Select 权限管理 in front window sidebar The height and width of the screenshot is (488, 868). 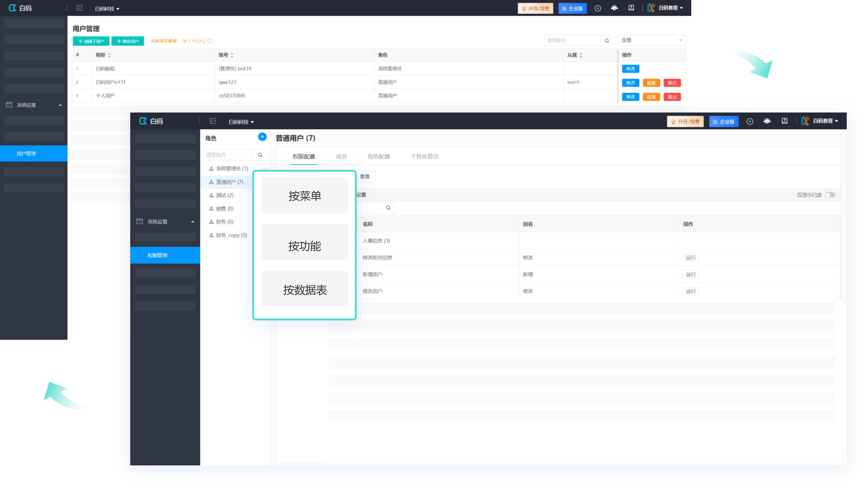click(x=165, y=255)
